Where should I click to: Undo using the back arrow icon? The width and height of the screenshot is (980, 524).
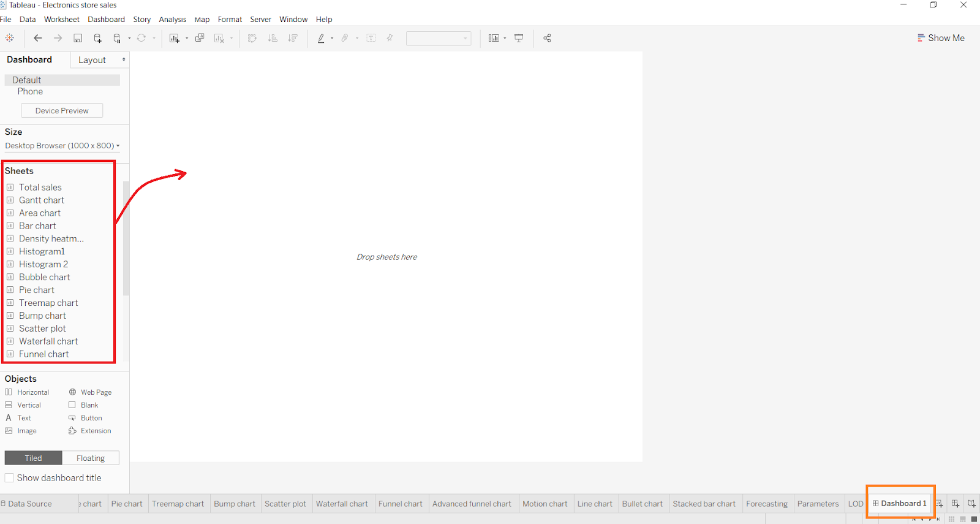point(38,38)
